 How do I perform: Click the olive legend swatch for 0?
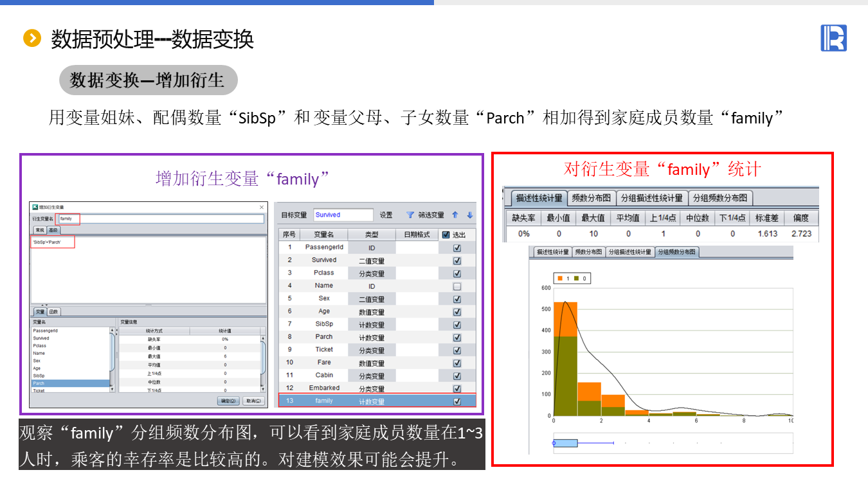pyautogui.click(x=576, y=278)
